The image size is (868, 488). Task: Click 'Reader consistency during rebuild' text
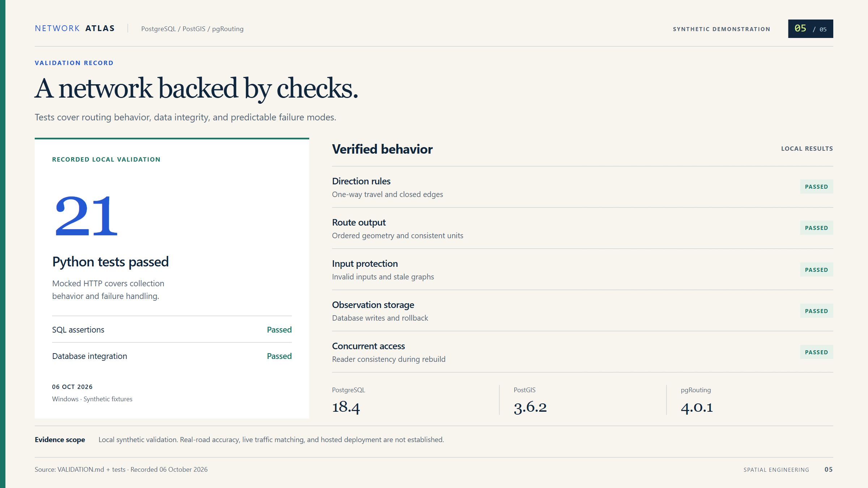pos(389,359)
